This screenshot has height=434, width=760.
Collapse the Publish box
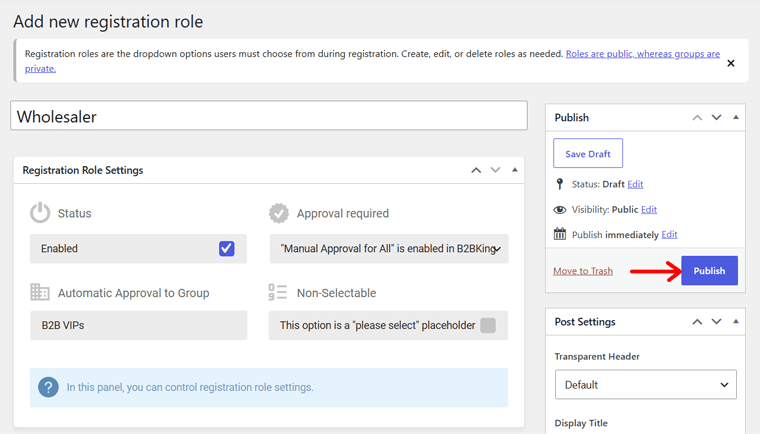click(736, 117)
